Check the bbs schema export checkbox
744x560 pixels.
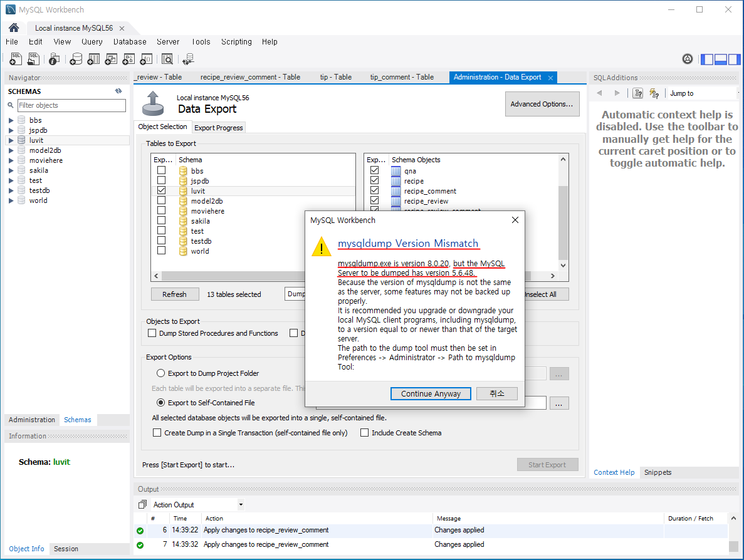[x=161, y=170]
